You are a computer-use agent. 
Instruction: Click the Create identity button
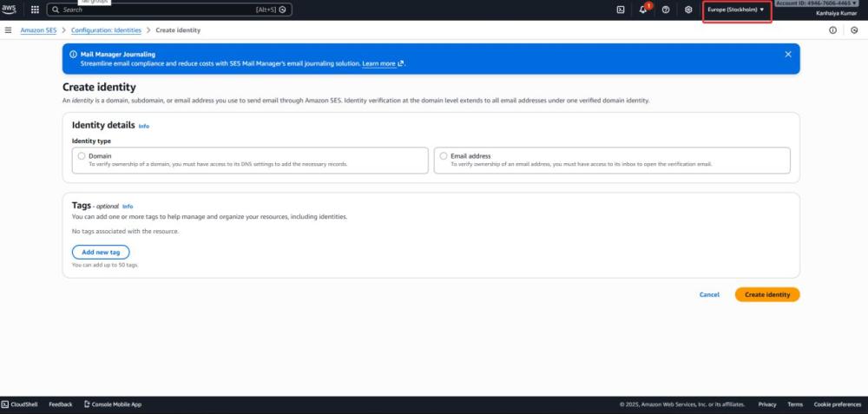pyautogui.click(x=766, y=294)
